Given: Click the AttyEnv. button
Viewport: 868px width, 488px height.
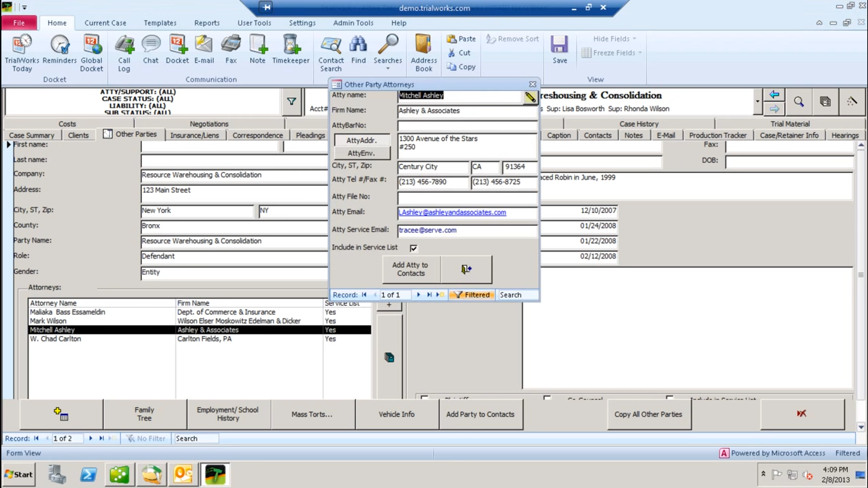Looking at the screenshot, I should pos(361,153).
